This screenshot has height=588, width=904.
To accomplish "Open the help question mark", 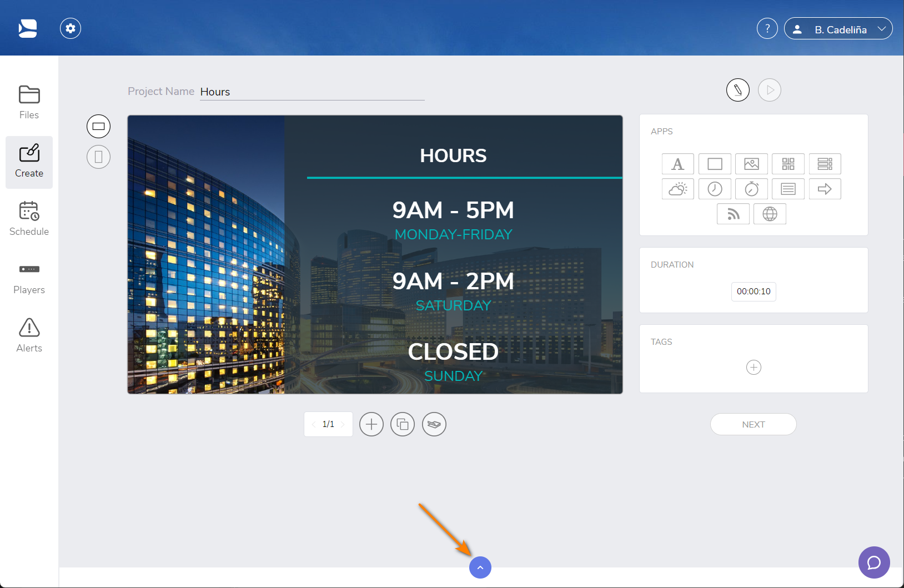I will click(767, 28).
